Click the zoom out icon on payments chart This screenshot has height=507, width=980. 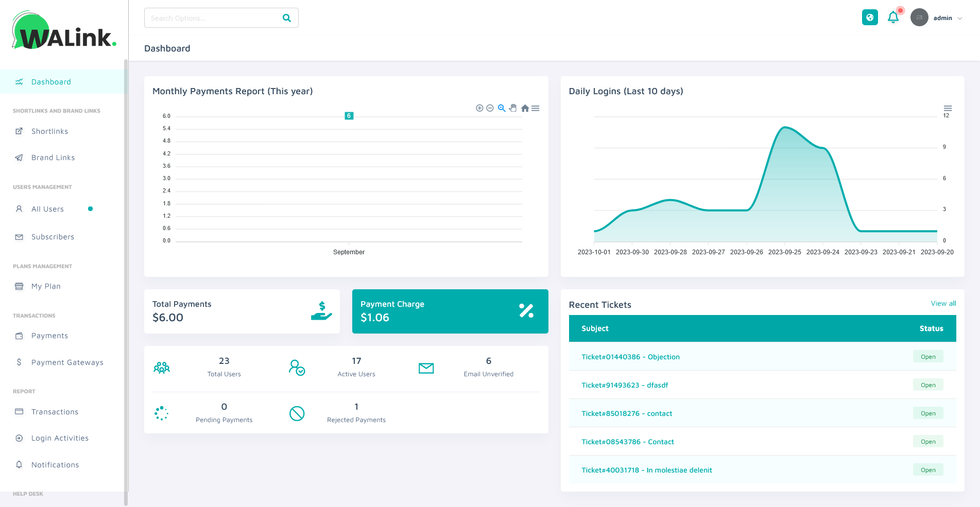pos(490,108)
